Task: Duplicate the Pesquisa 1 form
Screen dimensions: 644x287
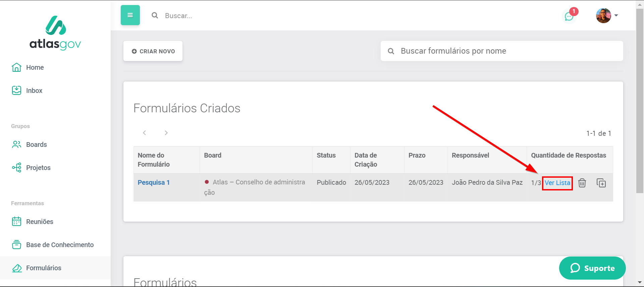Action: click(601, 183)
